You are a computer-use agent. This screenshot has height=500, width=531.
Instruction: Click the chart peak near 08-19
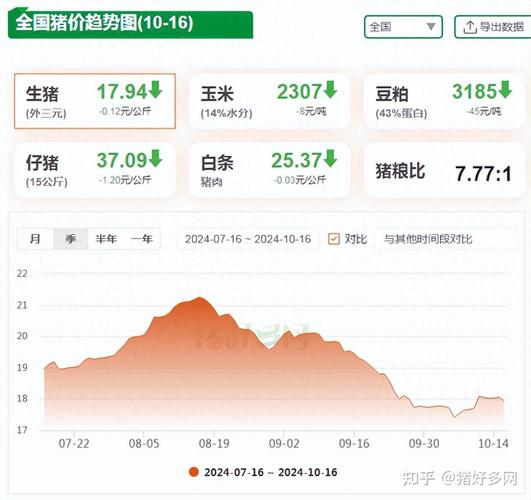pyautogui.click(x=200, y=298)
